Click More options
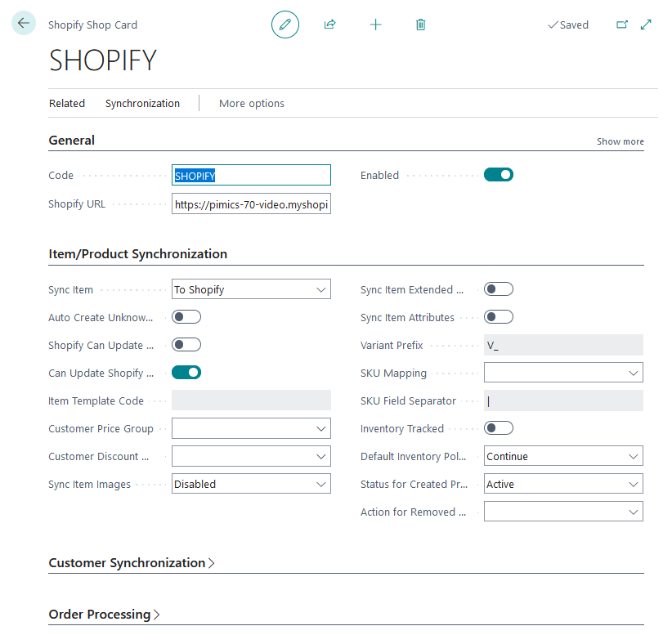This screenshot has height=644, width=672. point(252,103)
